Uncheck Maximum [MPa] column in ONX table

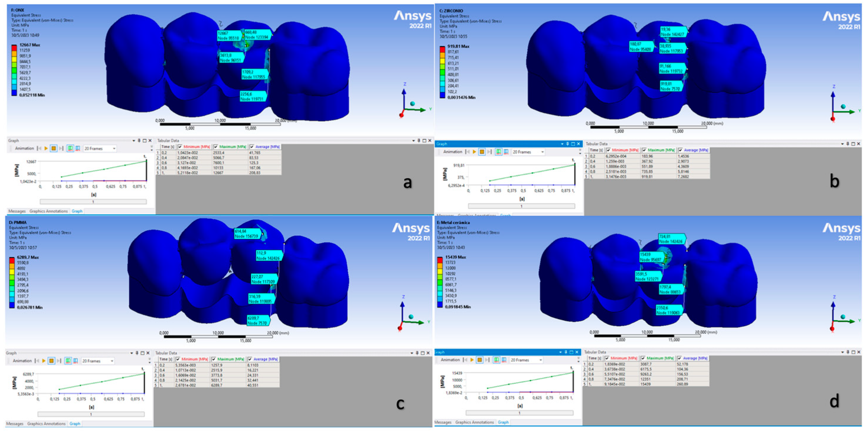[x=216, y=147]
